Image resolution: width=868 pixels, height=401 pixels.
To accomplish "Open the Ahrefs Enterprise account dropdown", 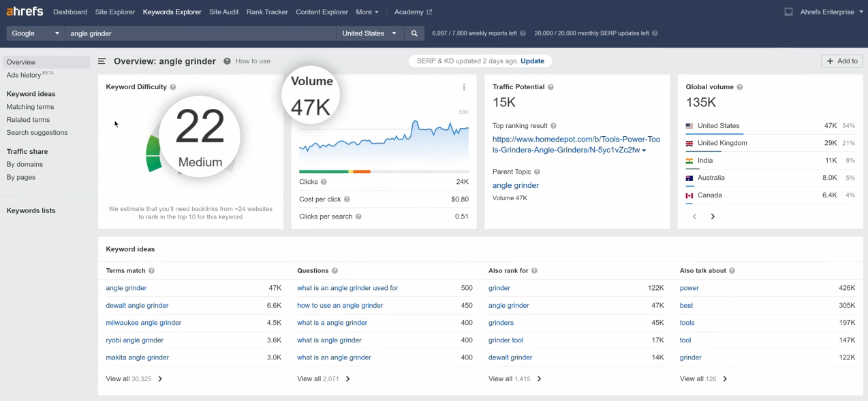I will coord(831,12).
